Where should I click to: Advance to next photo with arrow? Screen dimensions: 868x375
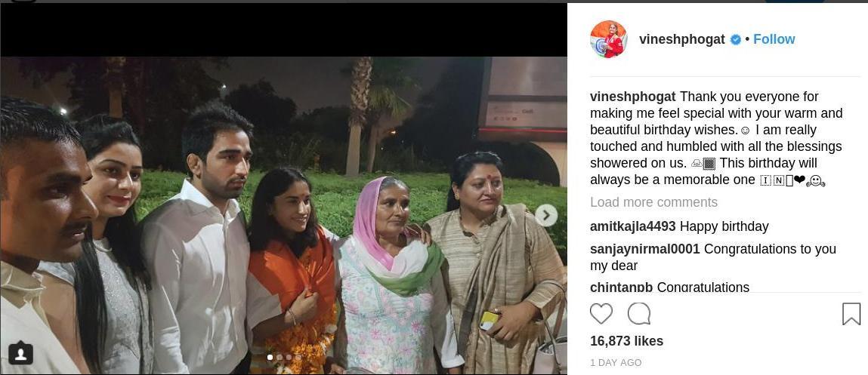coord(546,215)
